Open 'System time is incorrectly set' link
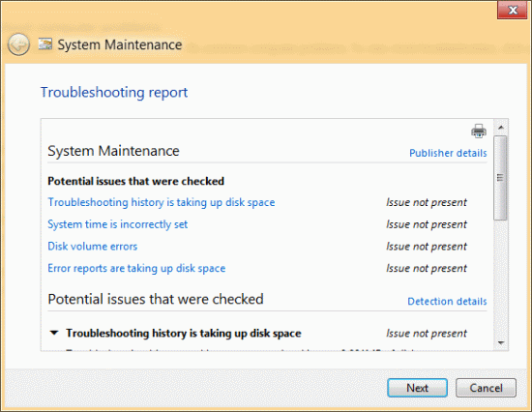 (x=117, y=224)
